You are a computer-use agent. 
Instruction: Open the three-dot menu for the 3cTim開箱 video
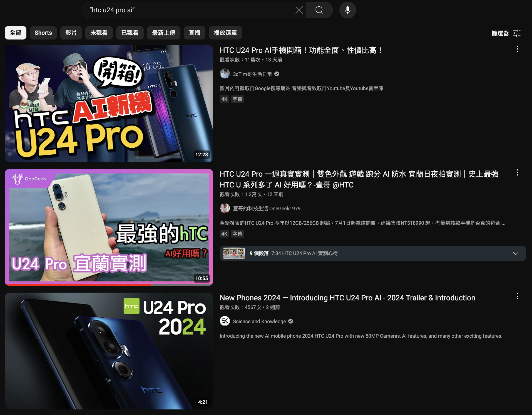pyautogui.click(x=517, y=49)
